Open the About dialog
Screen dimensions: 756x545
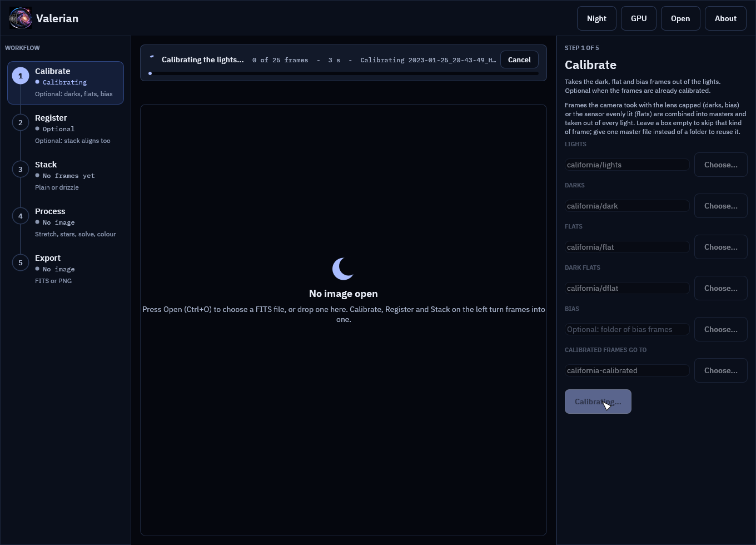tap(725, 18)
